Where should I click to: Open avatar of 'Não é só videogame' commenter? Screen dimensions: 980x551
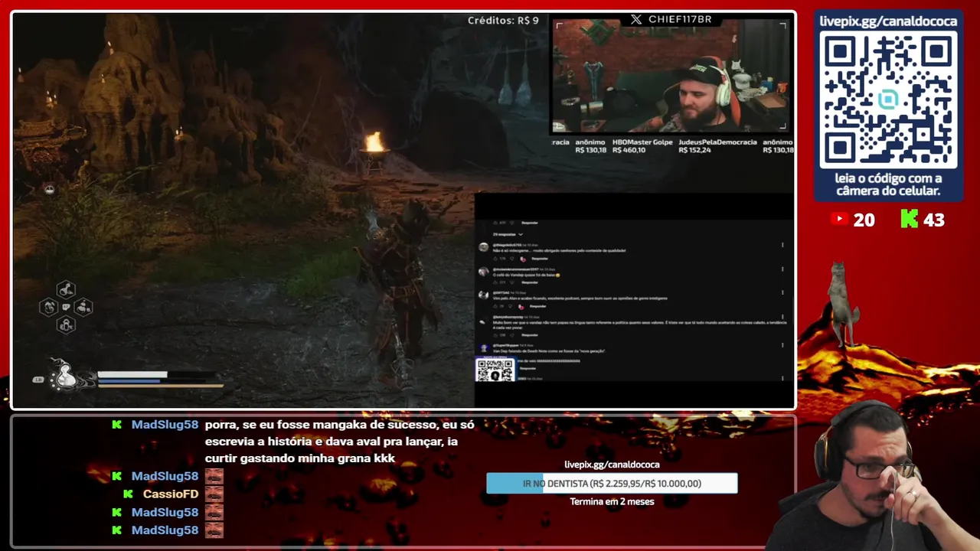[483, 247]
